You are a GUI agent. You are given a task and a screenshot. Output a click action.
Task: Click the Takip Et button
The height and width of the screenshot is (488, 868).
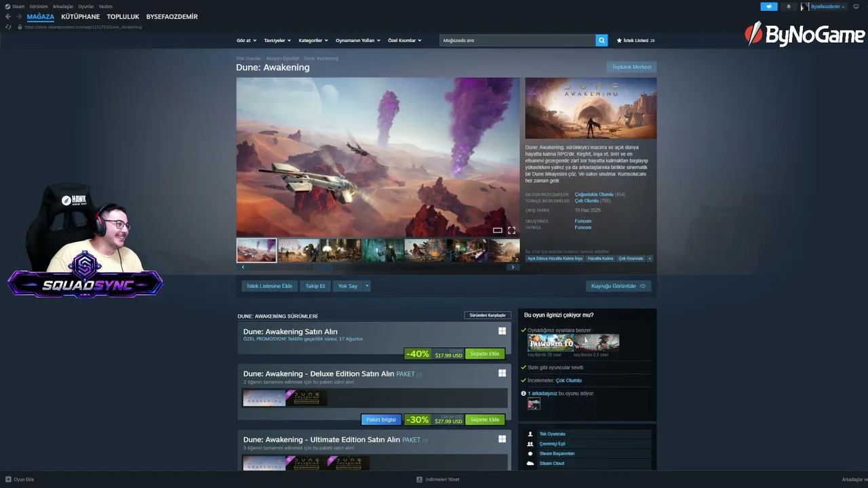click(315, 286)
